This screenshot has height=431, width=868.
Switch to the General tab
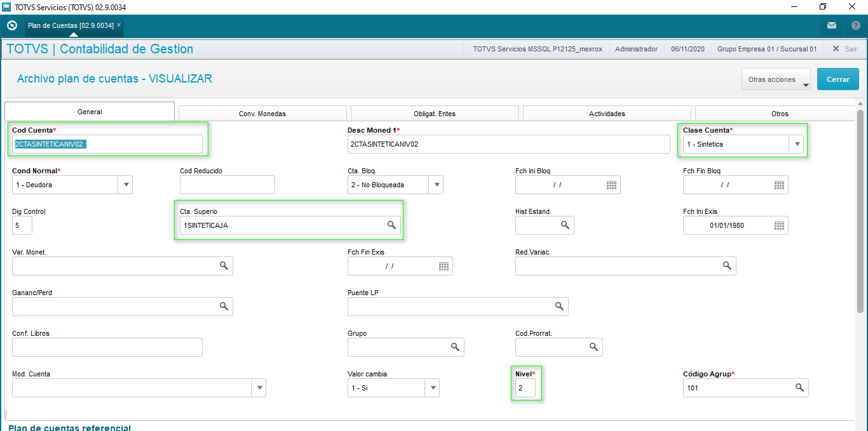90,112
